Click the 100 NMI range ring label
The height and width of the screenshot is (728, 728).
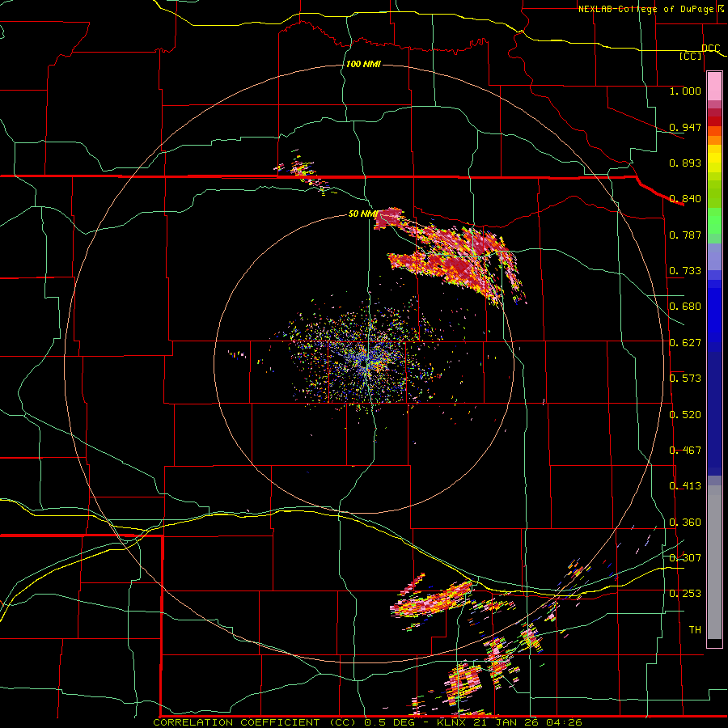[x=363, y=64]
